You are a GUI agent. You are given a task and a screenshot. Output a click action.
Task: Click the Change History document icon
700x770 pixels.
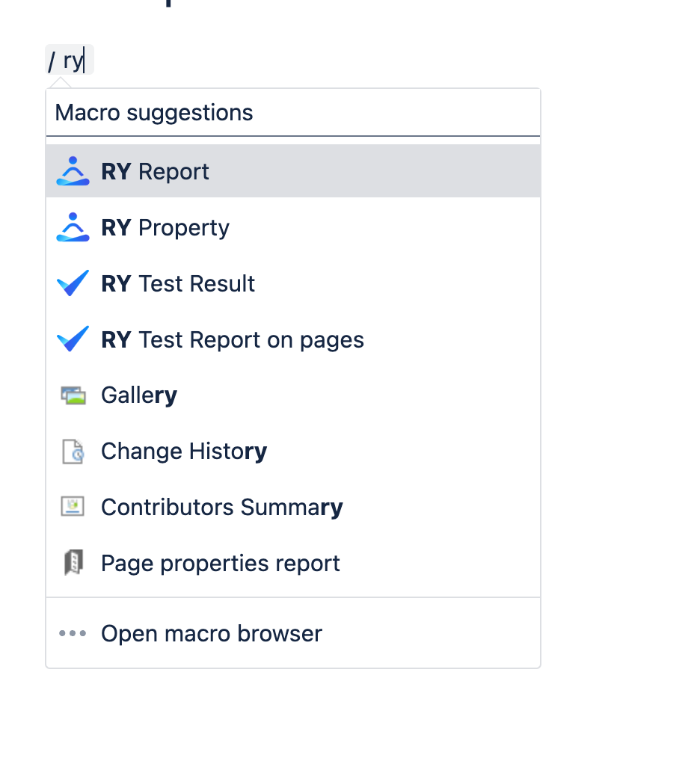click(x=72, y=451)
